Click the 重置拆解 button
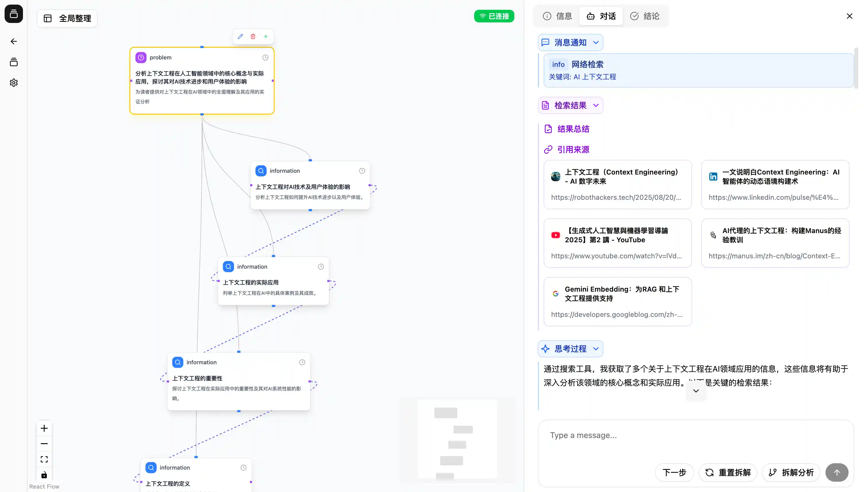Screen dimensions: 868x492 click(x=728, y=472)
